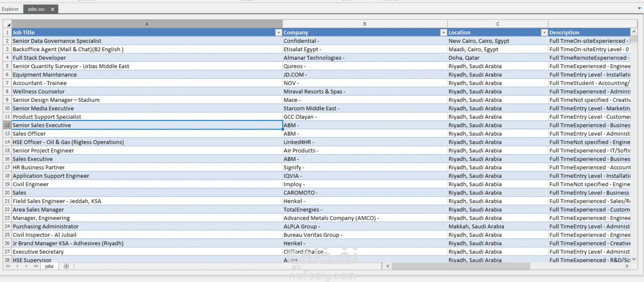Select Senior Quantity Surveyor cell
The height and width of the screenshot is (282, 644).
coord(147,66)
